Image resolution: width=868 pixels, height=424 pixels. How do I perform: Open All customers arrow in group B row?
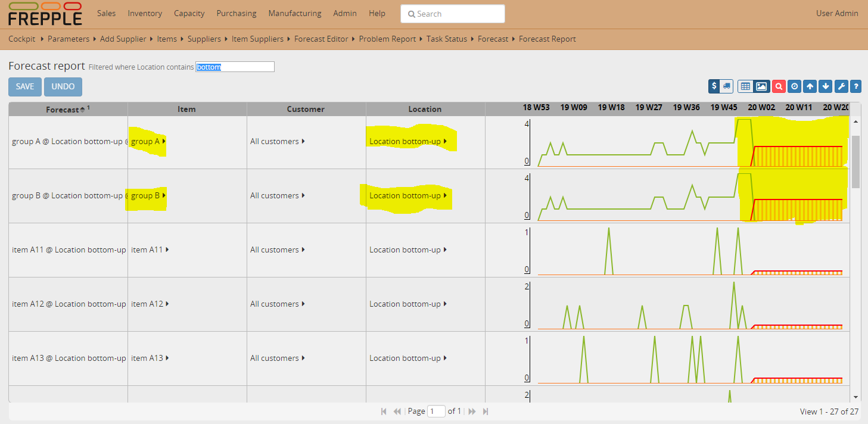[x=303, y=196]
